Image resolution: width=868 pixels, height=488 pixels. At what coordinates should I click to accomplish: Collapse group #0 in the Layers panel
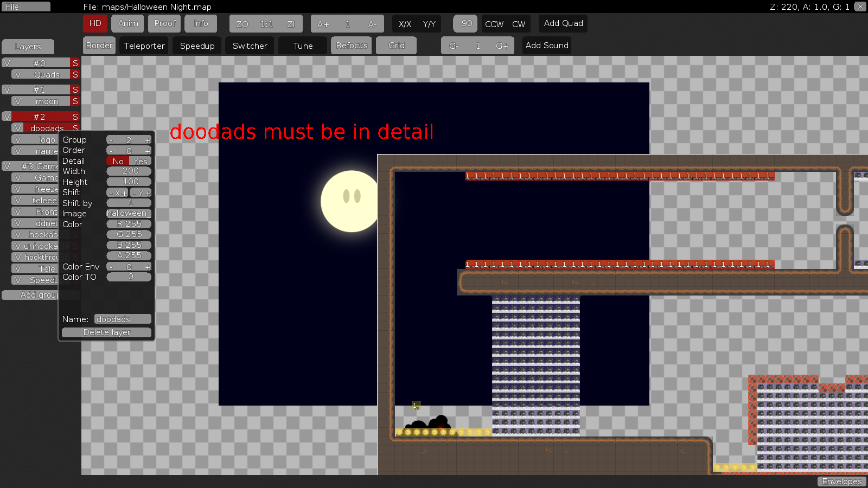[7, 63]
